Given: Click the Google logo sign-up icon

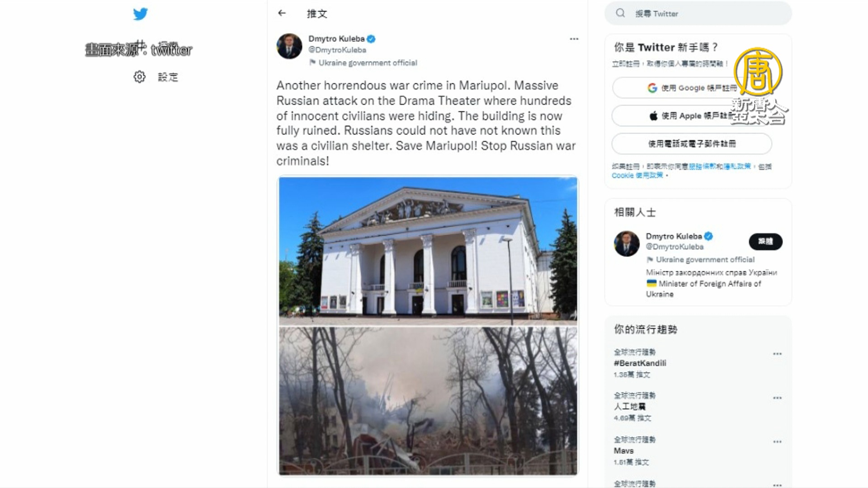Looking at the screenshot, I should point(652,88).
